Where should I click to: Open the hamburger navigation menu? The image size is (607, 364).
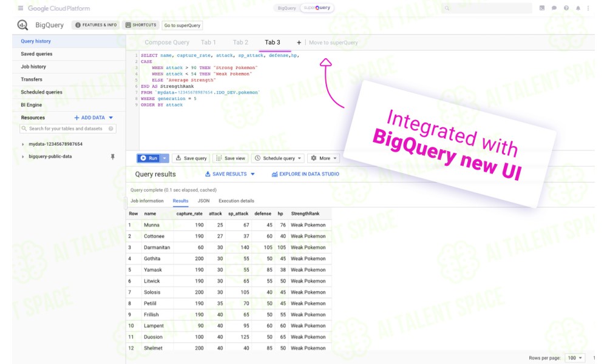click(21, 8)
